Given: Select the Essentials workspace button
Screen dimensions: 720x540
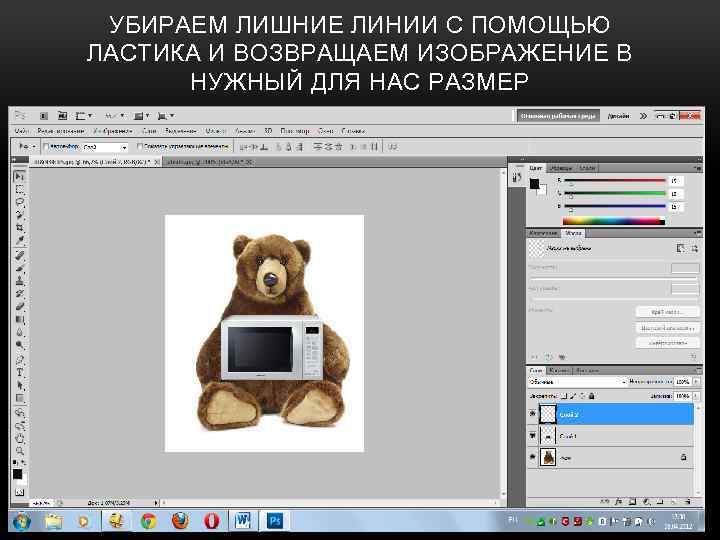Looking at the screenshot, I should (559, 116).
